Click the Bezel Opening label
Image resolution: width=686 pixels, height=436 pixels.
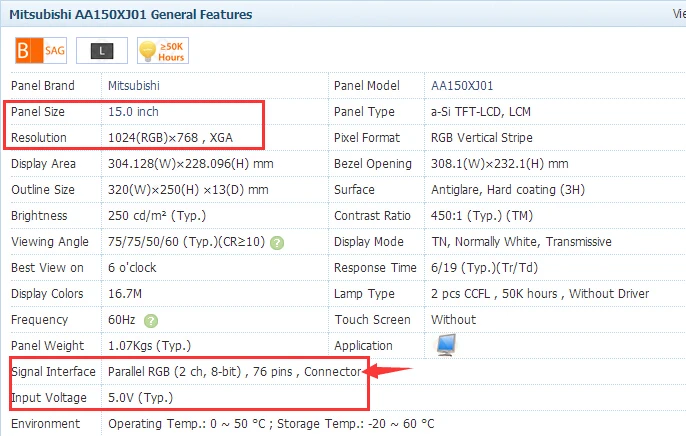pyautogui.click(x=373, y=164)
